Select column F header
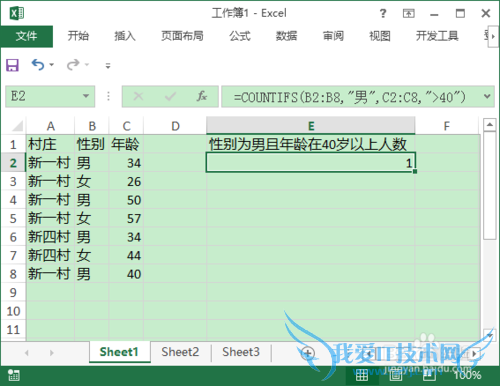The width and height of the screenshot is (500, 386). point(447,126)
